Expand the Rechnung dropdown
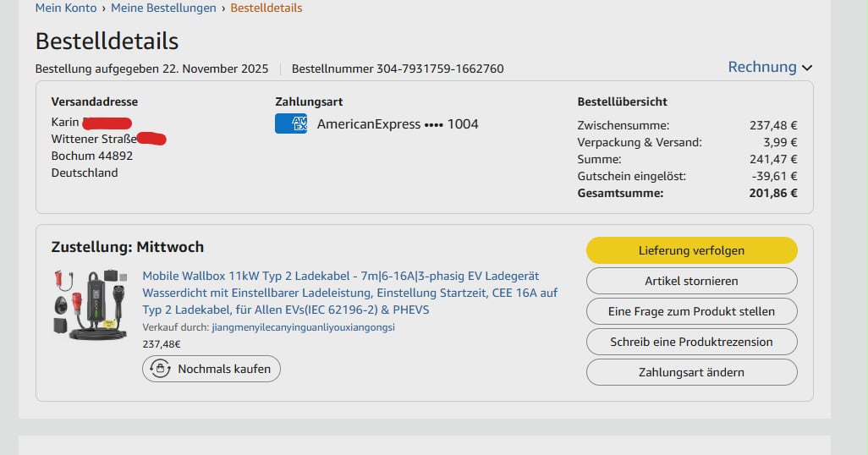The width and height of the screenshot is (868, 455). pos(769,67)
